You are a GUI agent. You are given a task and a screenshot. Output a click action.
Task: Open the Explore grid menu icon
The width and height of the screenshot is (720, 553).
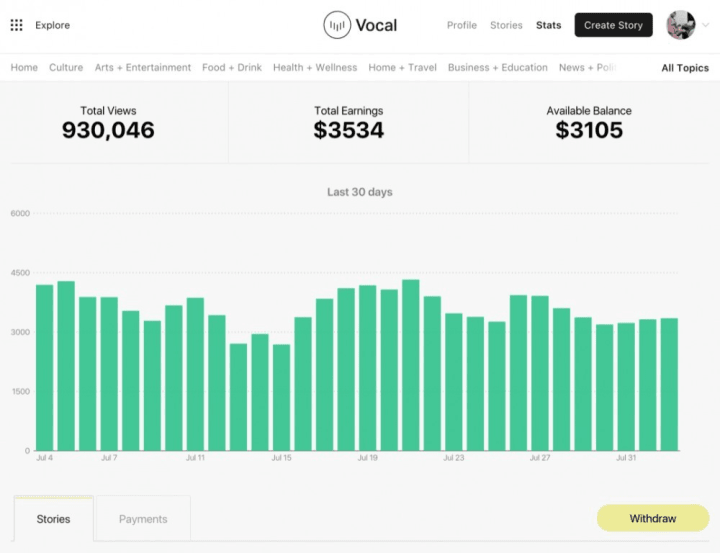[17, 25]
